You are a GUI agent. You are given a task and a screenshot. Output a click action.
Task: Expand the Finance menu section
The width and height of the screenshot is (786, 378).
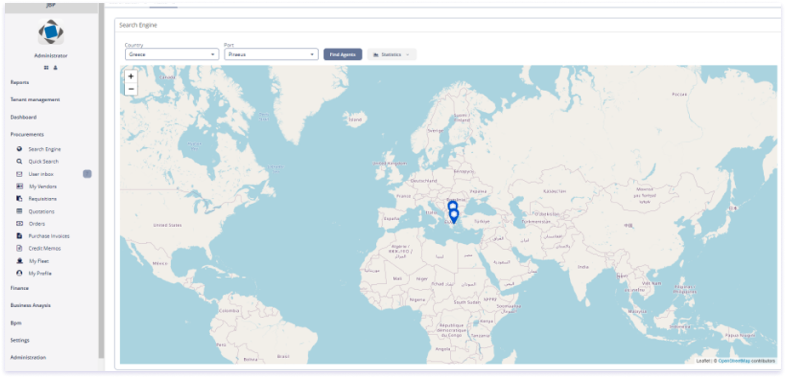(20, 288)
